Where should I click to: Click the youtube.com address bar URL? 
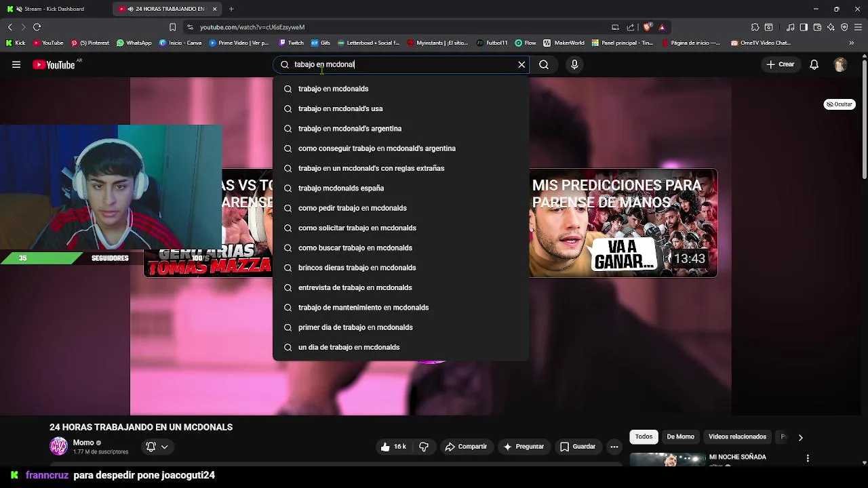(252, 27)
